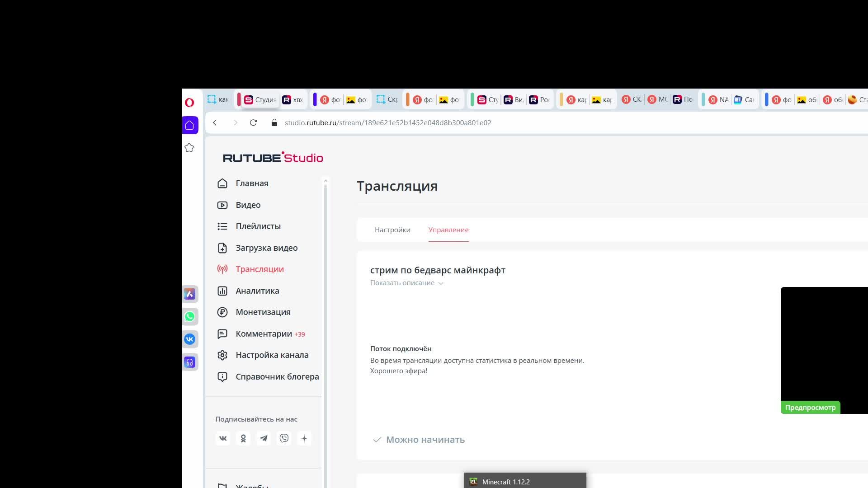Open VK messenger in Opera sidebar
868x488 pixels.
(190, 339)
